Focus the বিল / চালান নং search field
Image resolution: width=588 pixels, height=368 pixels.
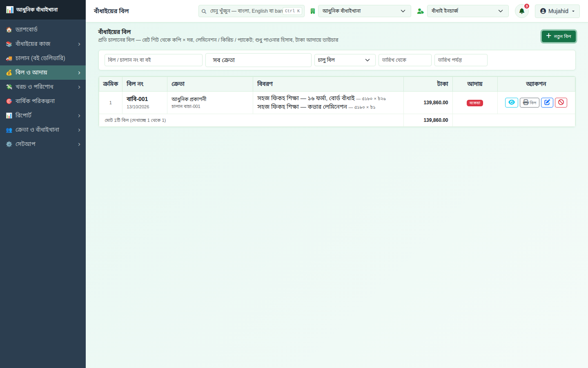[x=154, y=60]
